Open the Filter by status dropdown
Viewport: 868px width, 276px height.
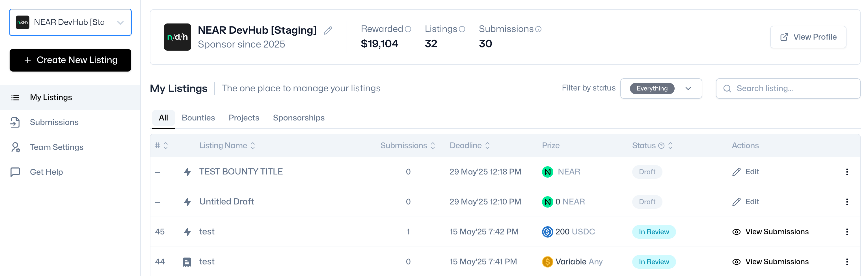click(661, 89)
